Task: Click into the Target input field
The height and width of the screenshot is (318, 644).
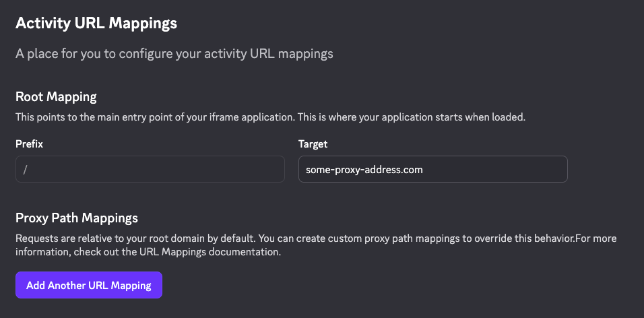Action: click(432, 170)
